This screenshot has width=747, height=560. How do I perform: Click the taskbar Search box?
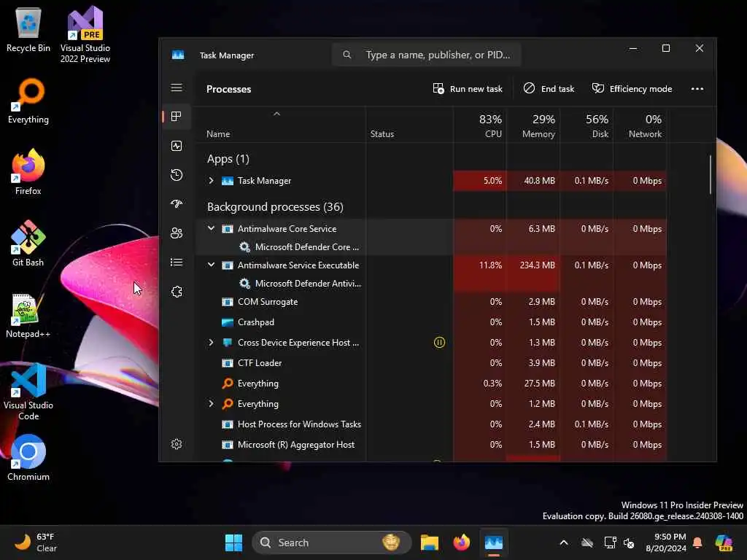[332, 542]
